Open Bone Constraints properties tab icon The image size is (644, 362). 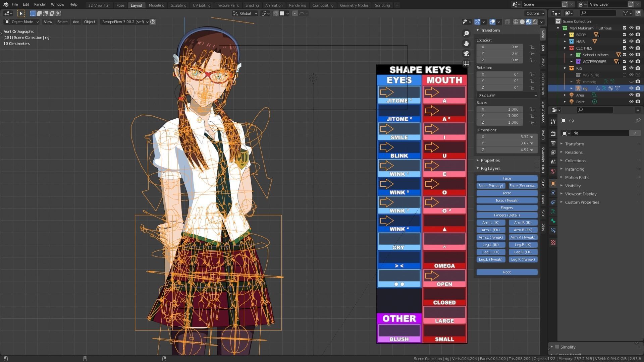click(x=553, y=230)
